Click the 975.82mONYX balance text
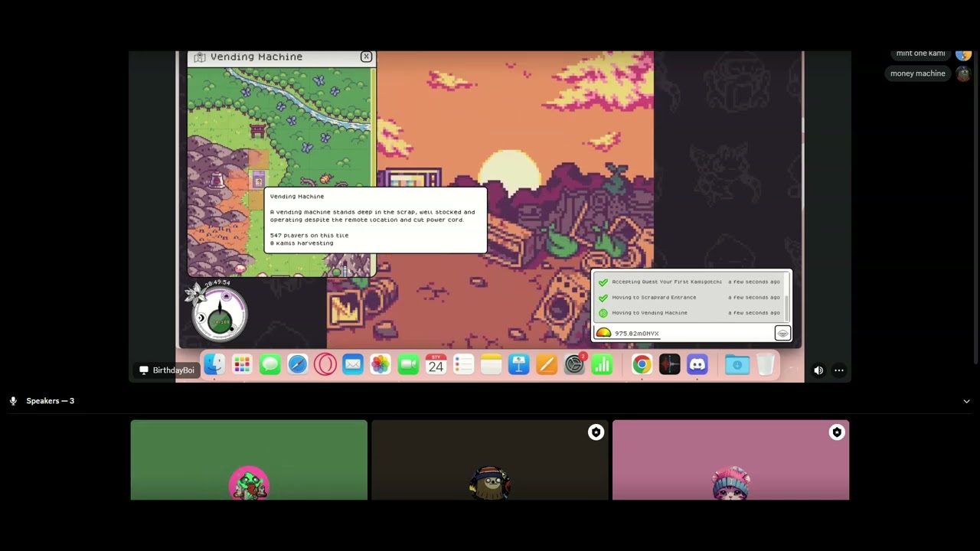The image size is (980, 551). click(x=636, y=334)
